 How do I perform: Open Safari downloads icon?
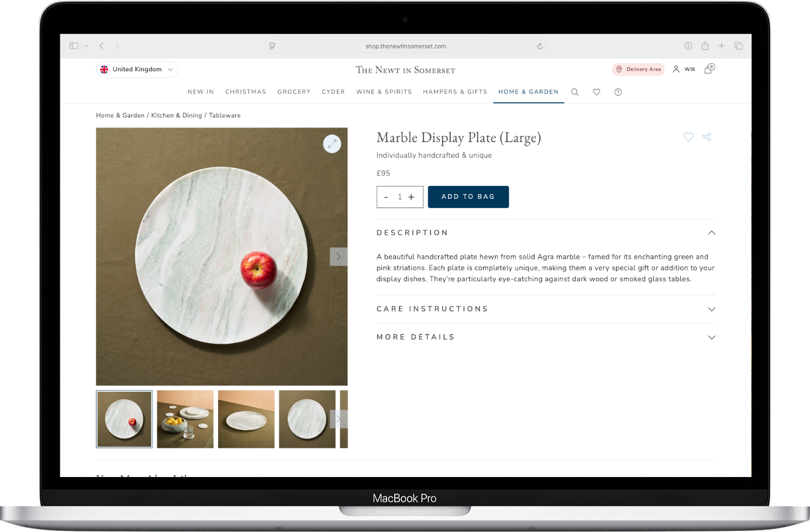coord(688,46)
